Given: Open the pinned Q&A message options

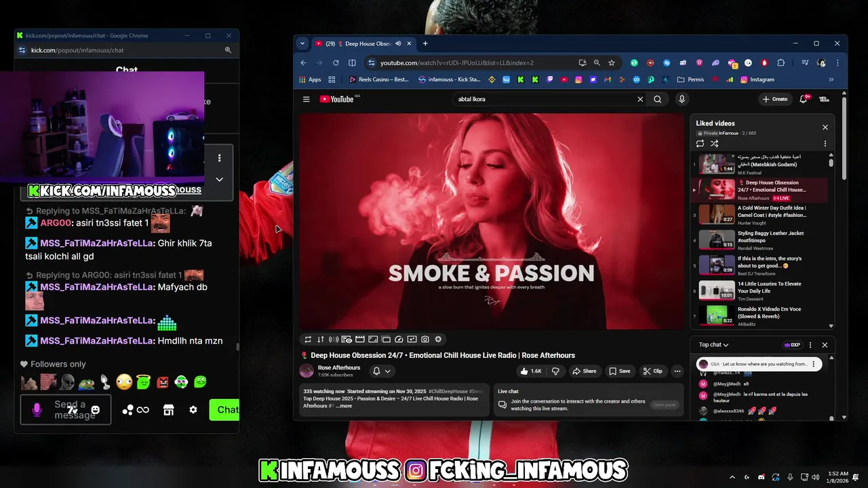Looking at the screenshot, I should 813,364.
